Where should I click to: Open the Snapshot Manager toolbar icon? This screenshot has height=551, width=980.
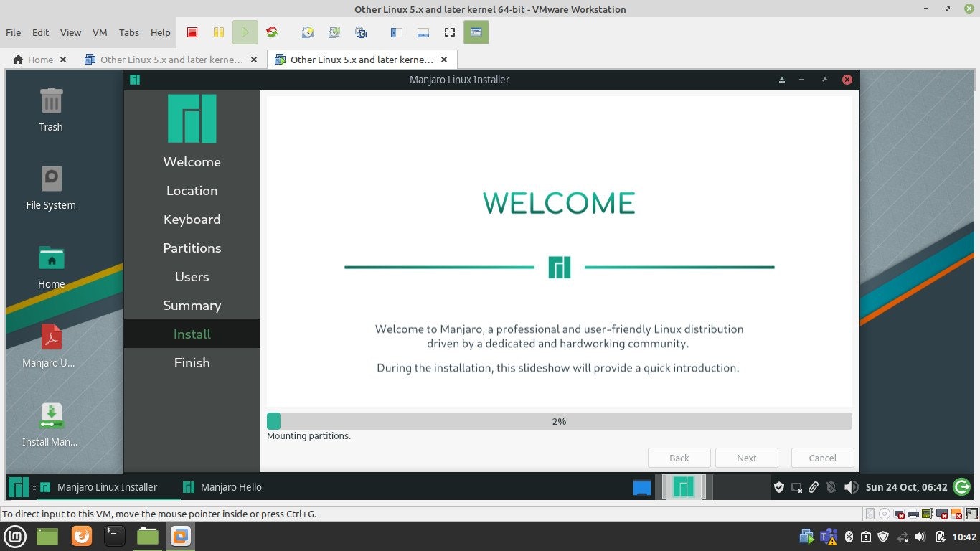tap(361, 32)
